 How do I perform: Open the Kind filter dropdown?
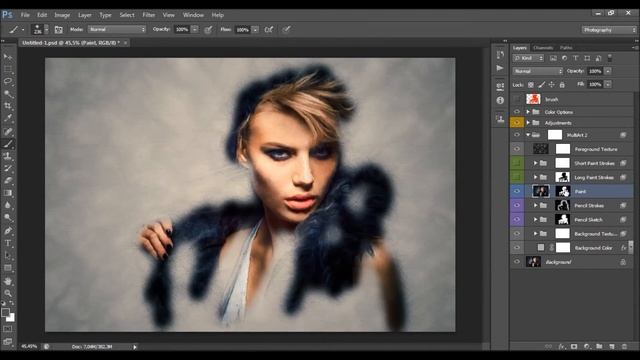click(528, 58)
